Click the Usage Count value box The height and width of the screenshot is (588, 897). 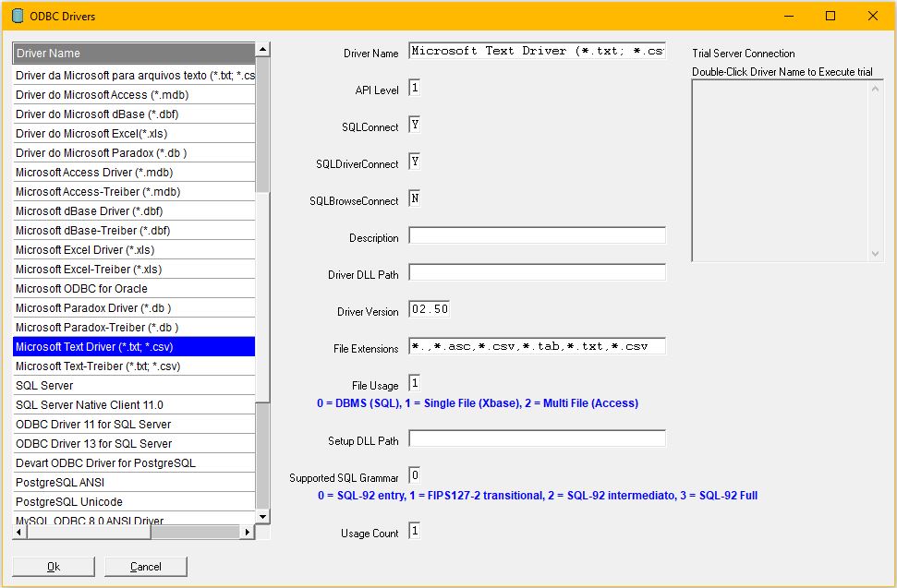[415, 531]
